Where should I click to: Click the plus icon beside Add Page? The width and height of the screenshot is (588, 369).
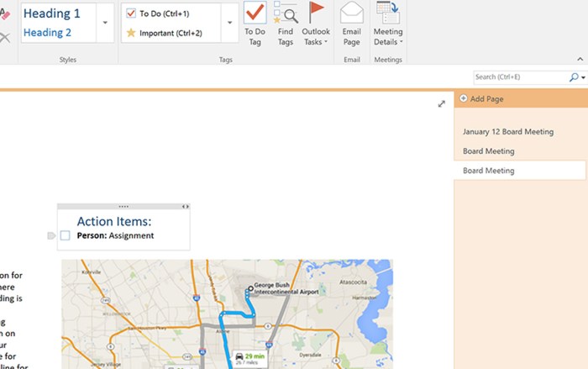464,99
